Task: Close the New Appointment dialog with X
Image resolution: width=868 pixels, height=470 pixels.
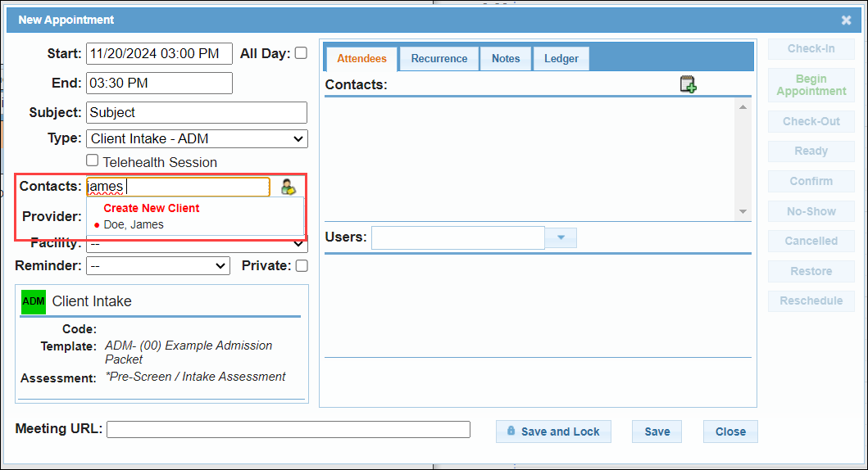Action: click(x=846, y=20)
